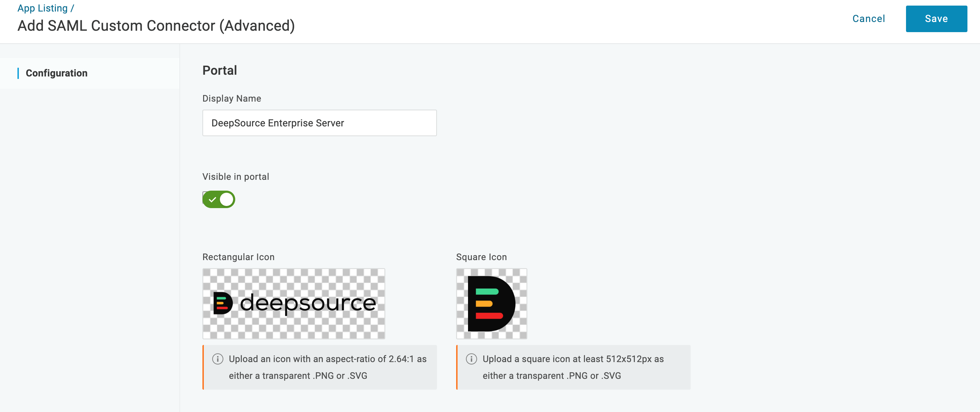Open the Square Icon upload preview
The width and height of the screenshot is (980, 412).
click(x=491, y=303)
